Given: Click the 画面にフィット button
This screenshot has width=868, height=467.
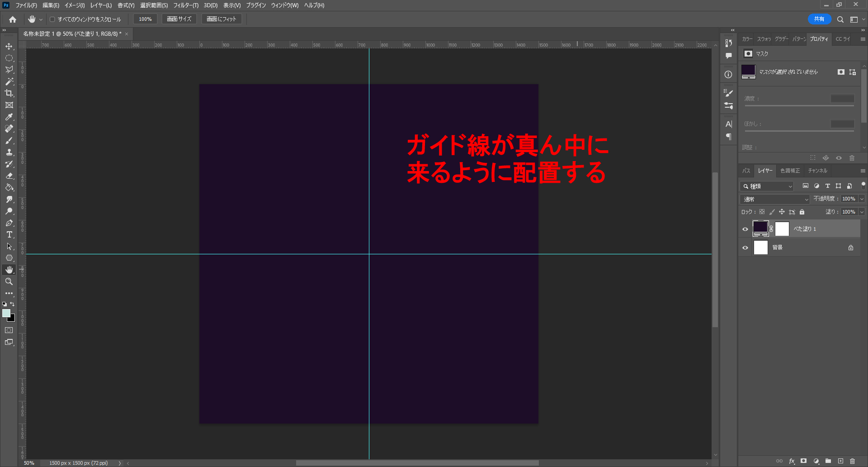Looking at the screenshot, I should pyautogui.click(x=222, y=19).
